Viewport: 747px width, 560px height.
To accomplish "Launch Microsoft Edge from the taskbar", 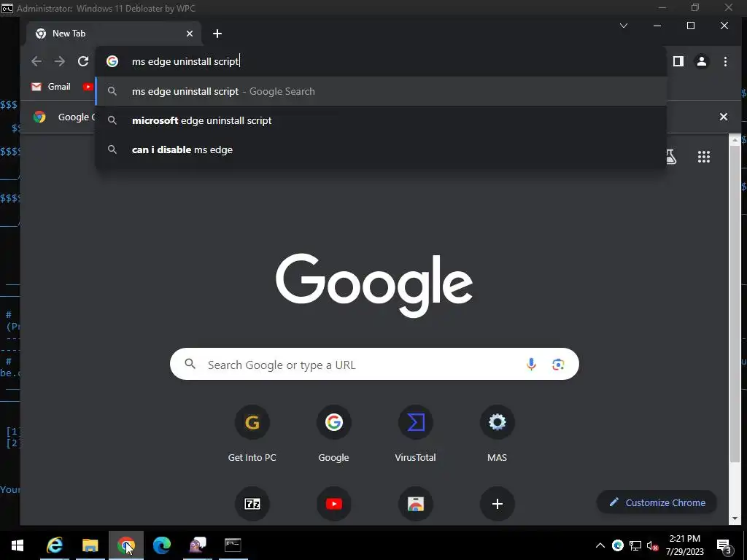I will click(x=161, y=545).
